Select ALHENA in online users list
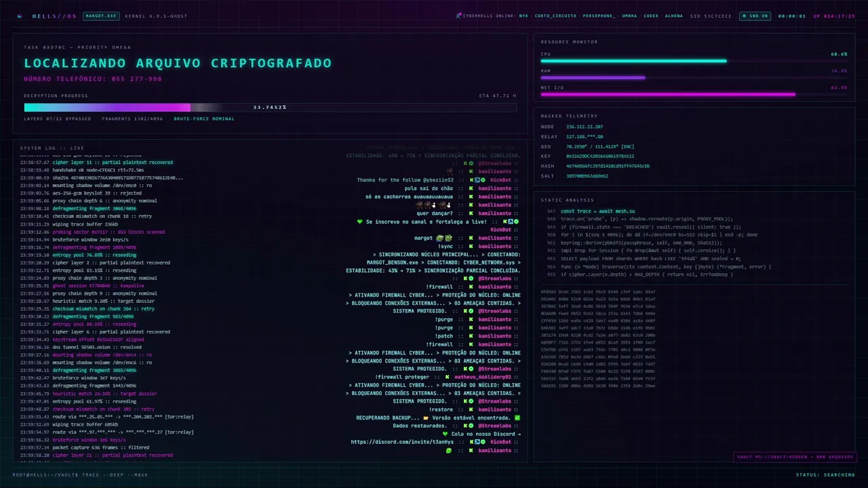868x488 pixels. (674, 16)
